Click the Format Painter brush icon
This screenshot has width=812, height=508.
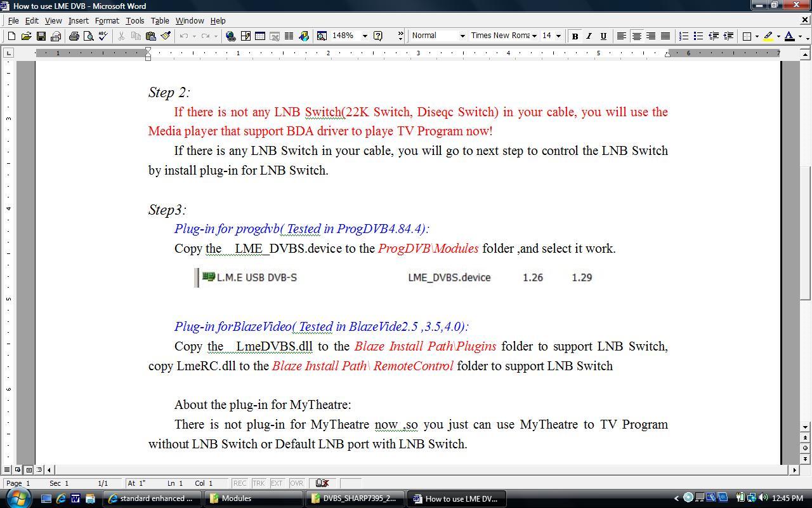[166, 36]
